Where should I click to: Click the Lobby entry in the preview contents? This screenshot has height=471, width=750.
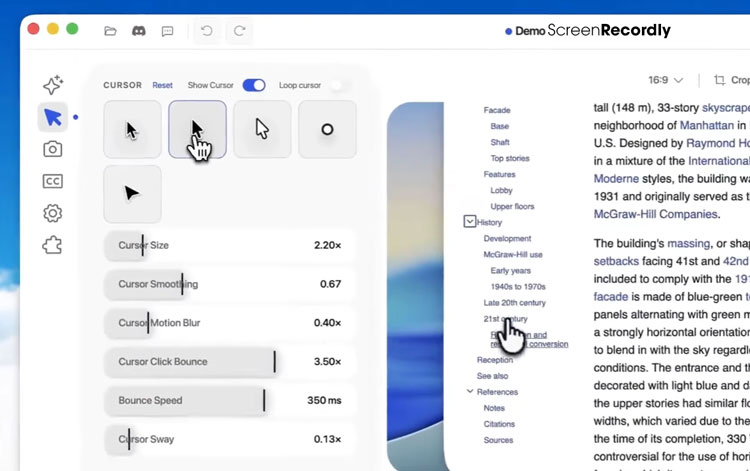pos(501,190)
